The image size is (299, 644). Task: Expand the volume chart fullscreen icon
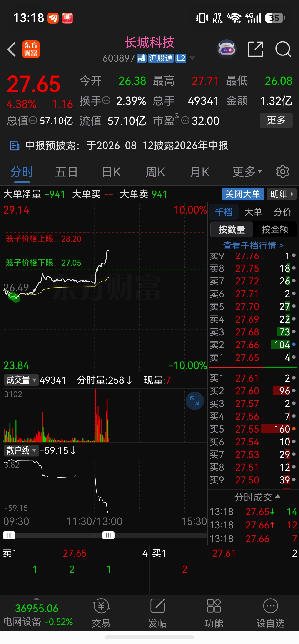(x=194, y=401)
